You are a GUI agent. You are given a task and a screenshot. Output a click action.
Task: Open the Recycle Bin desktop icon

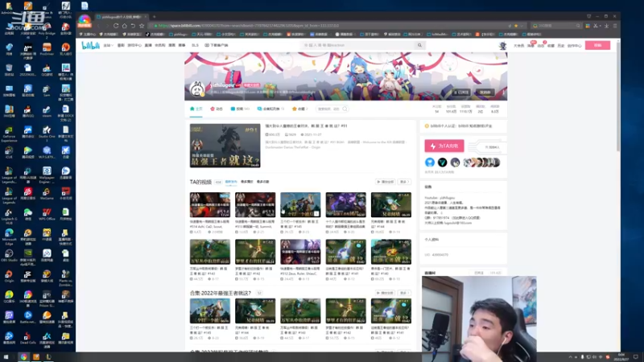9,70
